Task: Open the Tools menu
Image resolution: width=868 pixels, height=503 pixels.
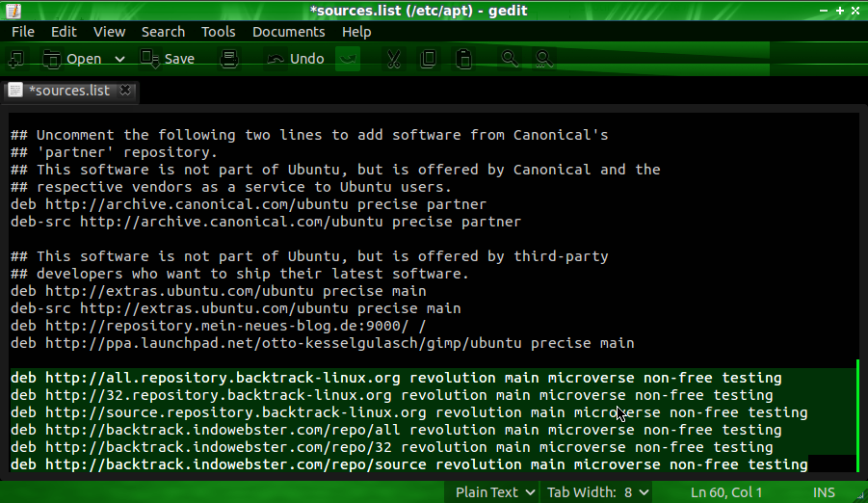Action: [x=218, y=32]
